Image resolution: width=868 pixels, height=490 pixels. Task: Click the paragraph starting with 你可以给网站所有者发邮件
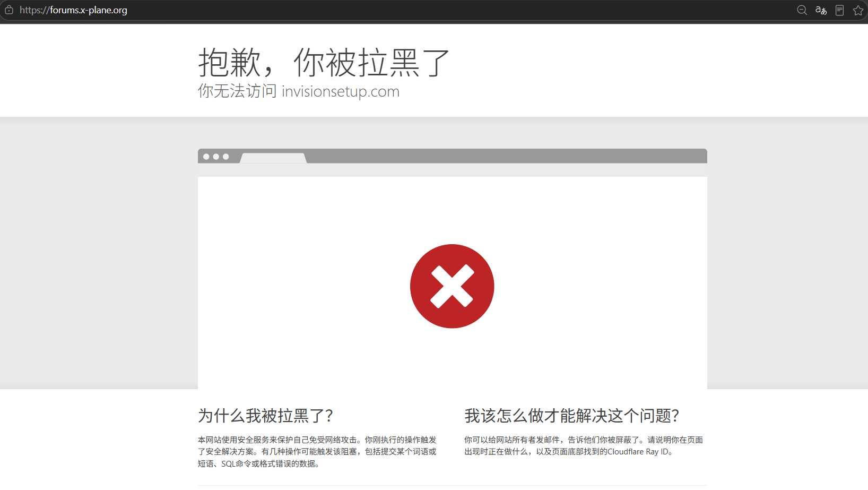(x=584, y=446)
